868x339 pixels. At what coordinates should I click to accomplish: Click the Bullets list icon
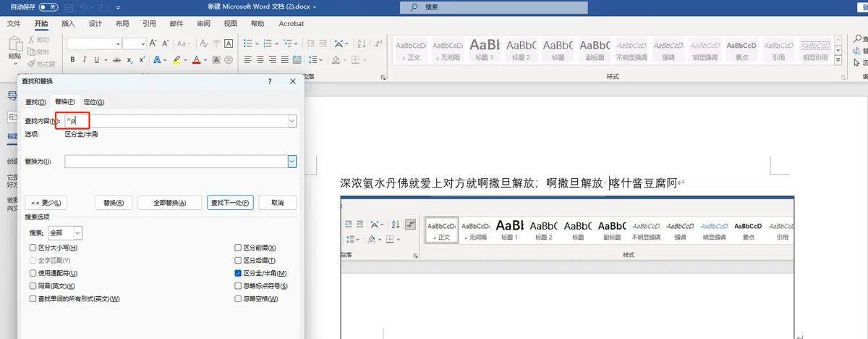click(249, 43)
